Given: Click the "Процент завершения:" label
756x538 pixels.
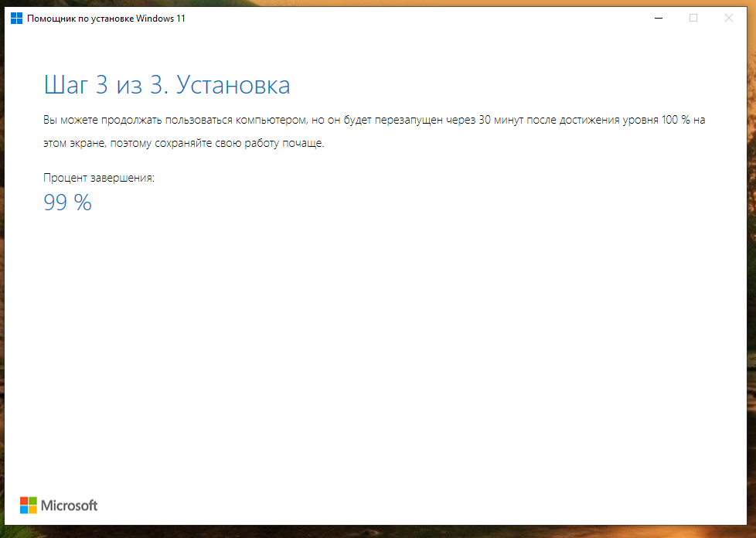Looking at the screenshot, I should coord(99,178).
